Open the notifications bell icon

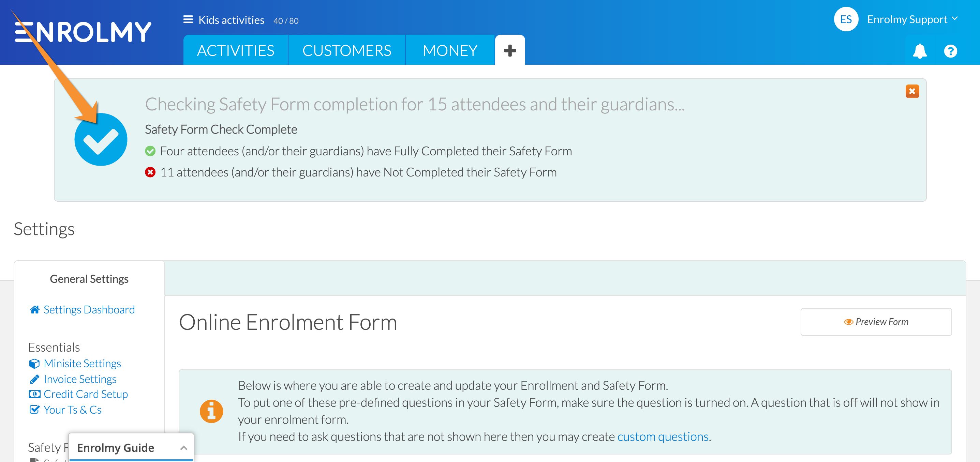[920, 51]
